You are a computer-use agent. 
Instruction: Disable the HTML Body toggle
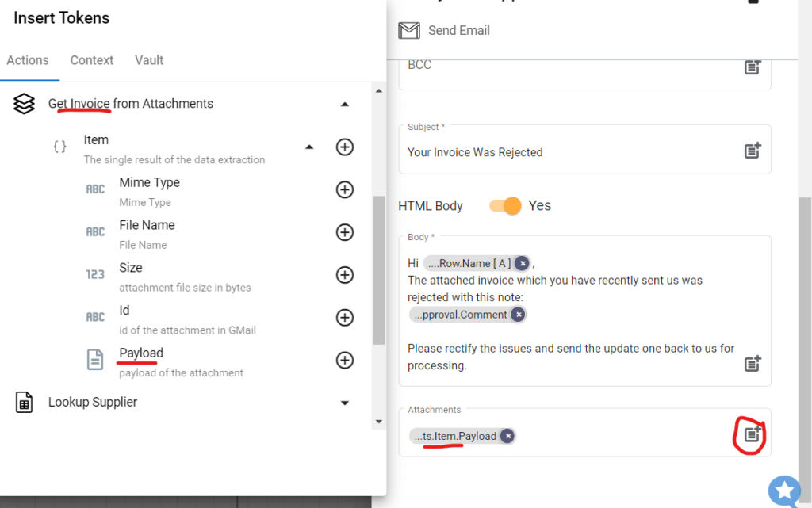tap(504, 204)
